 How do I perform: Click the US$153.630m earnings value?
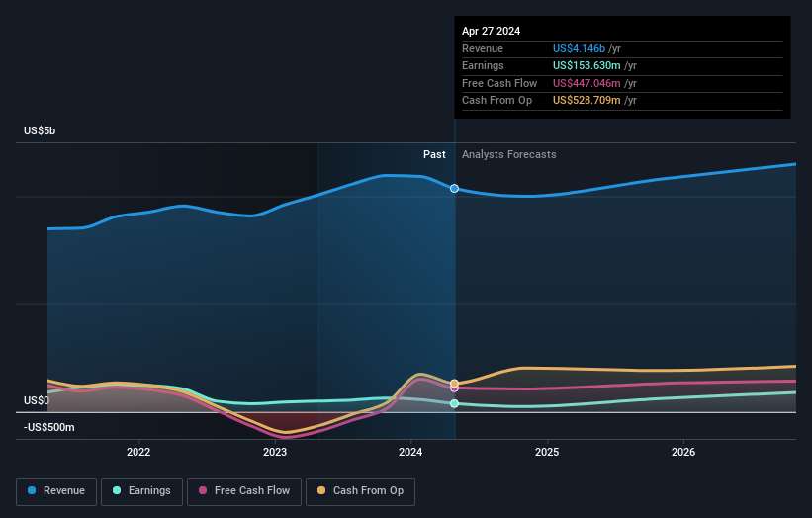coord(586,65)
